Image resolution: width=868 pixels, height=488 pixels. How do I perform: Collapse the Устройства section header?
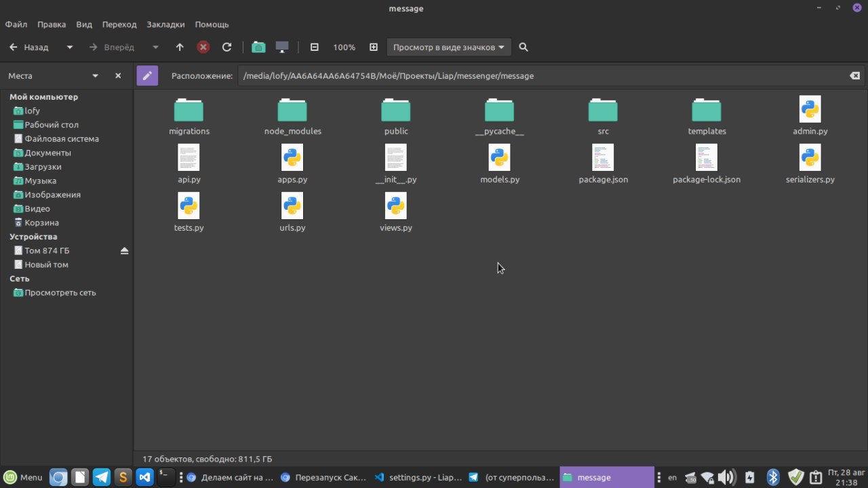pyautogui.click(x=33, y=237)
